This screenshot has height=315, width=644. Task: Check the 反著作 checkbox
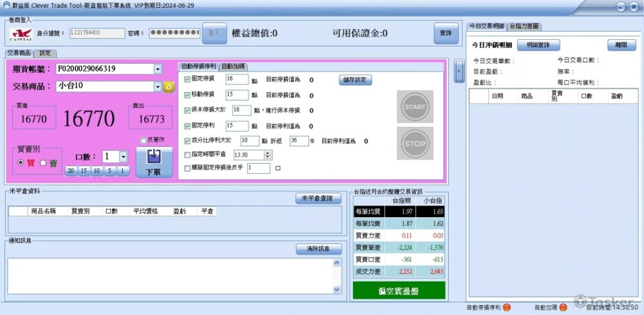143,141
